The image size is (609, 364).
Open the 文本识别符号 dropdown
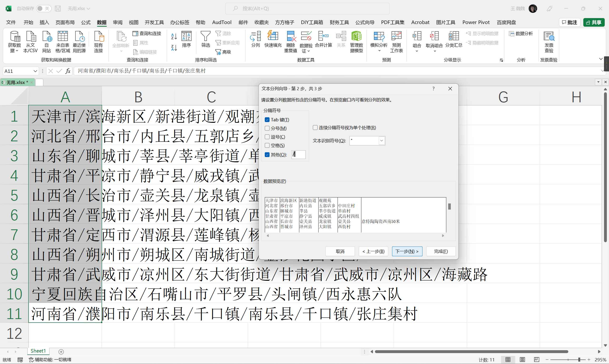click(381, 141)
